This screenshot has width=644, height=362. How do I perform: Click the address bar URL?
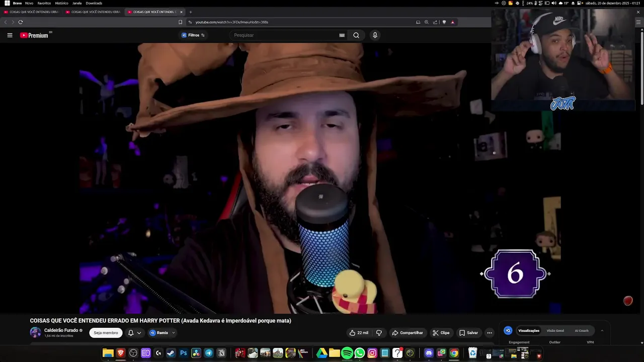231,22
